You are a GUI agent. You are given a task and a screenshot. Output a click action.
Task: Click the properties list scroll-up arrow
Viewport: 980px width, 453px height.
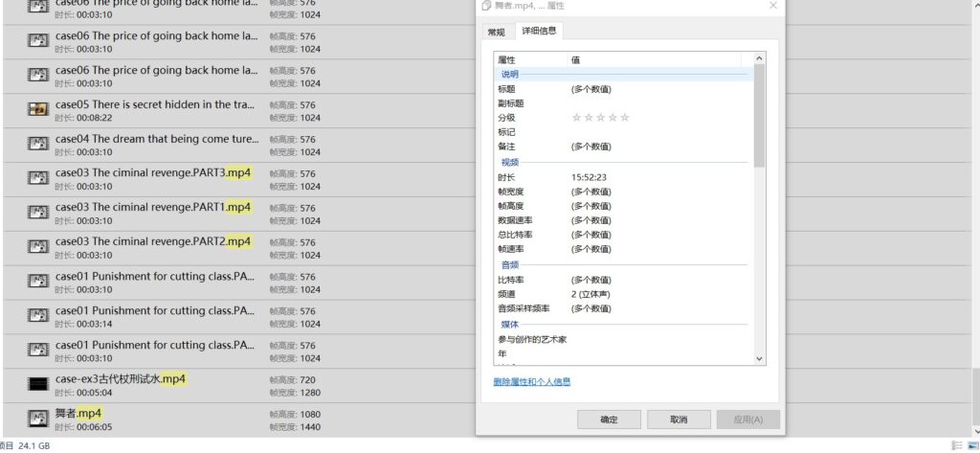click(x=760, y=59)
